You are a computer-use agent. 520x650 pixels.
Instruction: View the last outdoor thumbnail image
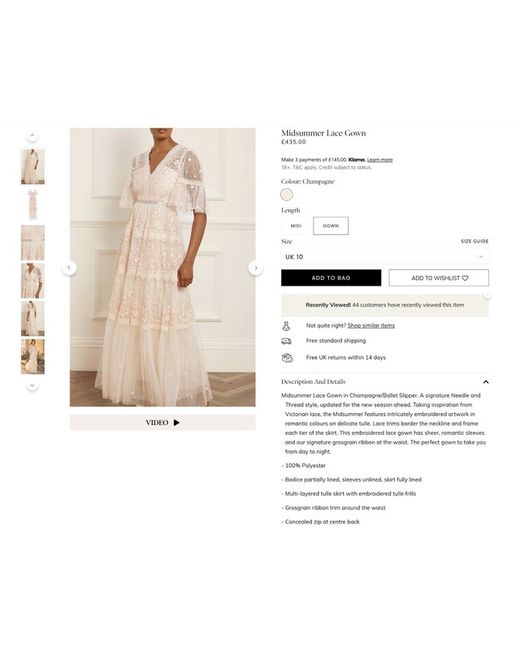coord(33,357)
